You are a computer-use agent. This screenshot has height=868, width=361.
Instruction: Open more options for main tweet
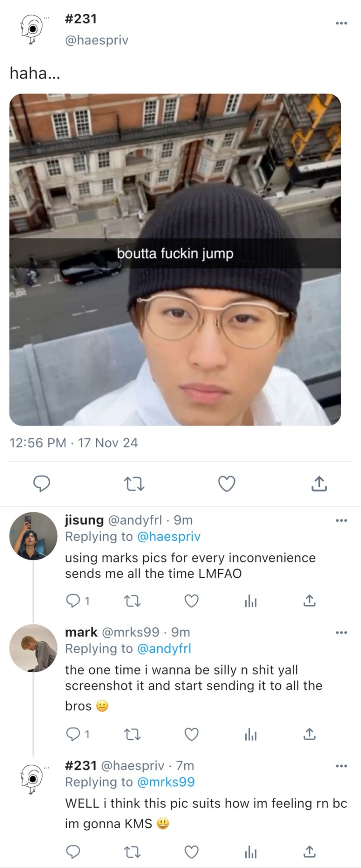click(x=341, y=23)
